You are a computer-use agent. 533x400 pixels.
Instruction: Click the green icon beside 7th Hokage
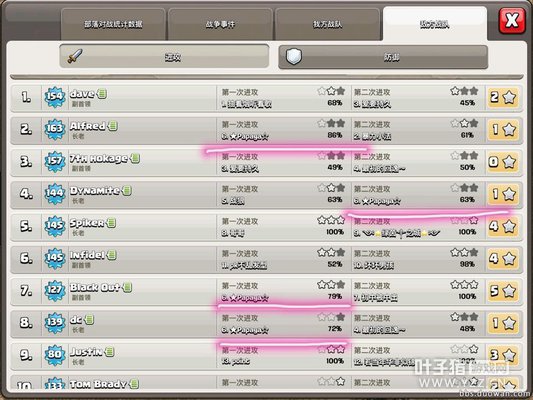135,158
